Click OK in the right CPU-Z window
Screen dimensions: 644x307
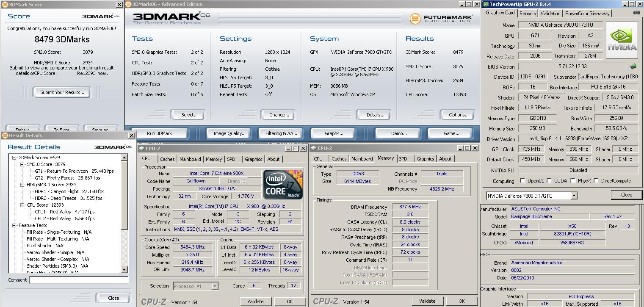point(462,301)
